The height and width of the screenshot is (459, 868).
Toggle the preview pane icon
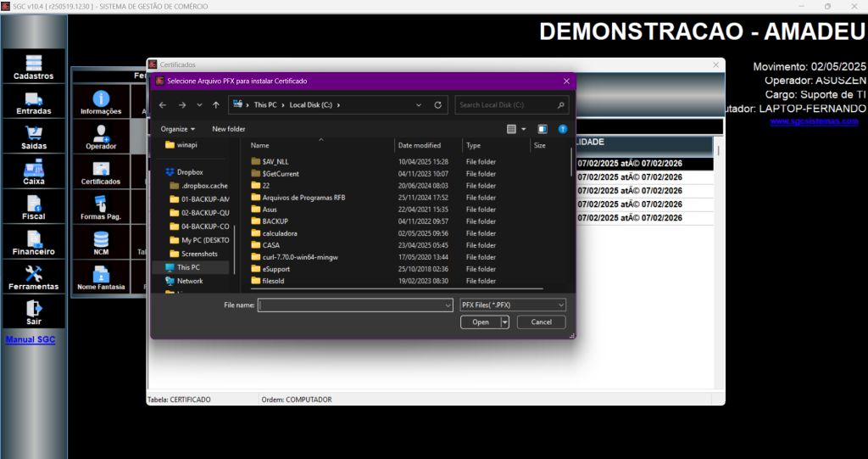pos(542,129)
